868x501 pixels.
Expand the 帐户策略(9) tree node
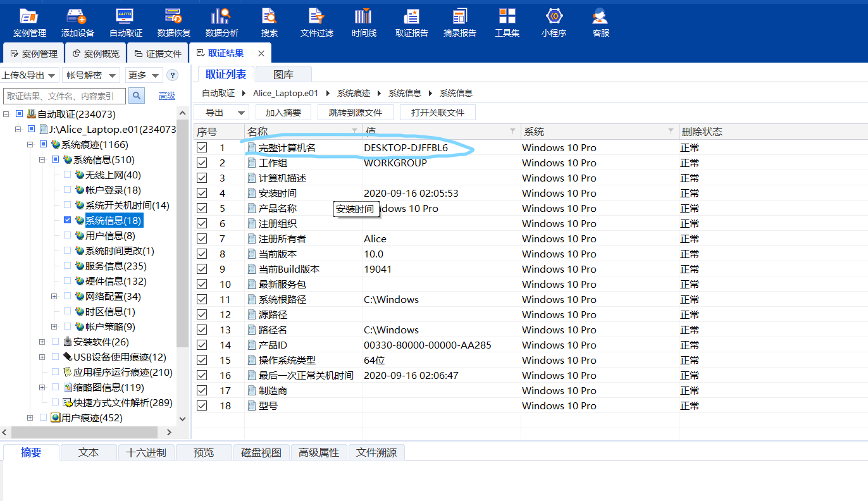54,327
